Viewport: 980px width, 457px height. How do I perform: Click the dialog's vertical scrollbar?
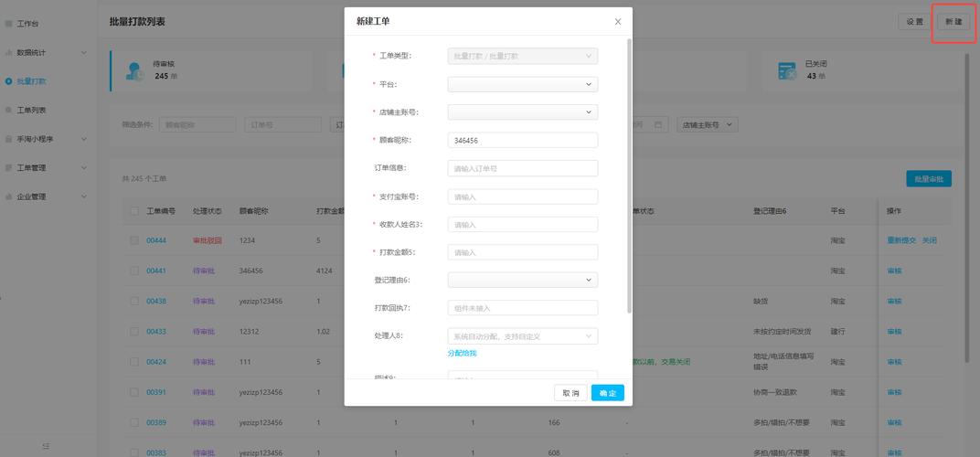click(x=629, y=174)
